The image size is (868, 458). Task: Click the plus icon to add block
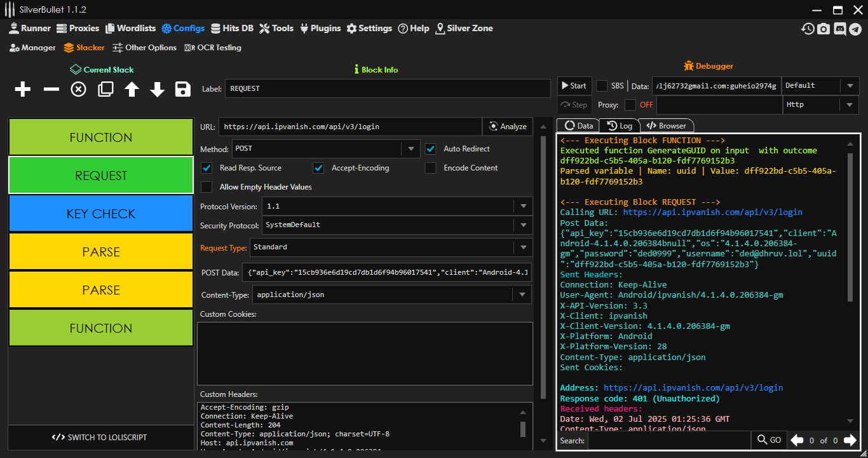pos(23,89)
